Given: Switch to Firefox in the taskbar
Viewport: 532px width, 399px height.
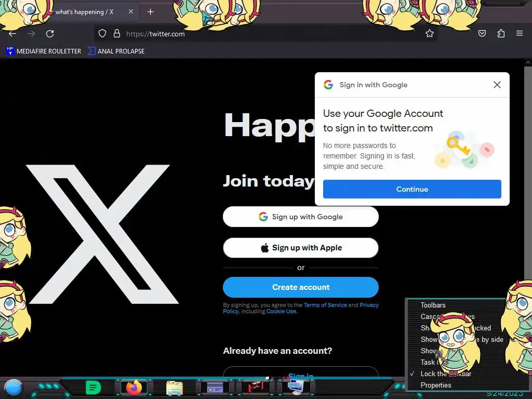Looking at the screenshot, I should click(134, 387).
